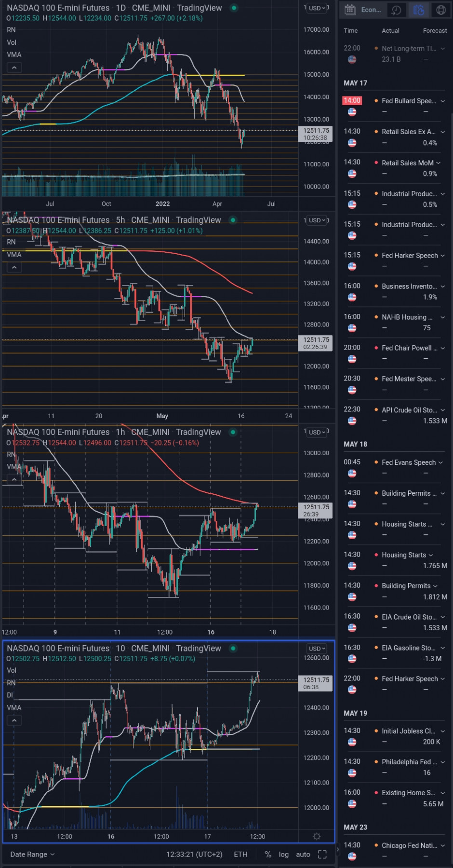Click US flag under Fed Mester Speech
The width and height of the screenshot is (453, 868).
point(352,390)
